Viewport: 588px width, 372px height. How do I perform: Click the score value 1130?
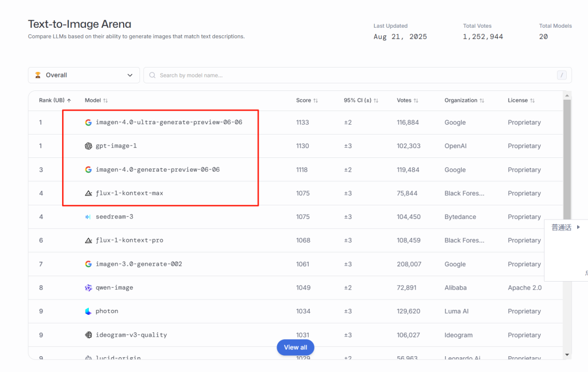[x=302, y=146]
